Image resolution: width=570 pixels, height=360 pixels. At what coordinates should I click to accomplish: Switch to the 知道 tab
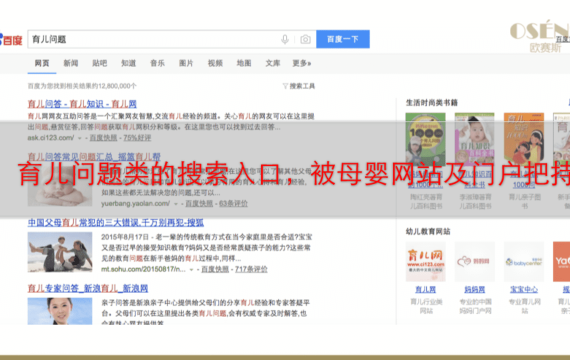click(x=128, y=63)
